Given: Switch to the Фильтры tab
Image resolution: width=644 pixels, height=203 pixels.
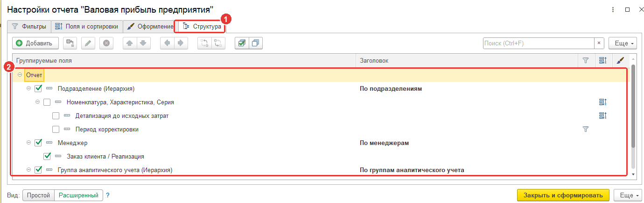Looking at the screenshot, I should (29, 27).
